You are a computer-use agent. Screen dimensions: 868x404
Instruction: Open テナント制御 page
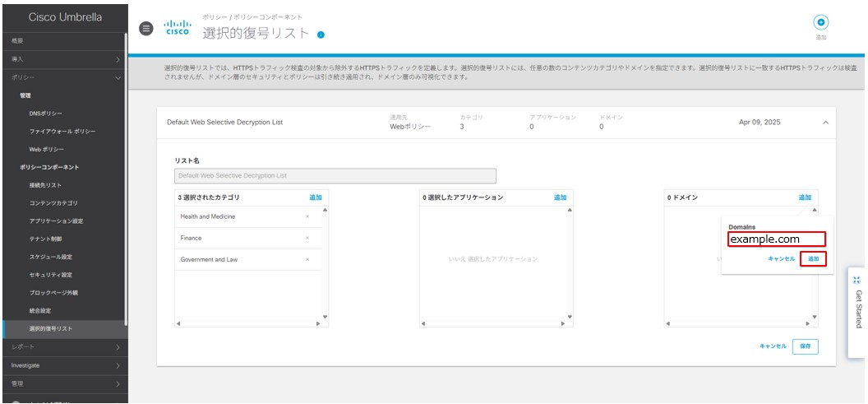tap(45, 239)
